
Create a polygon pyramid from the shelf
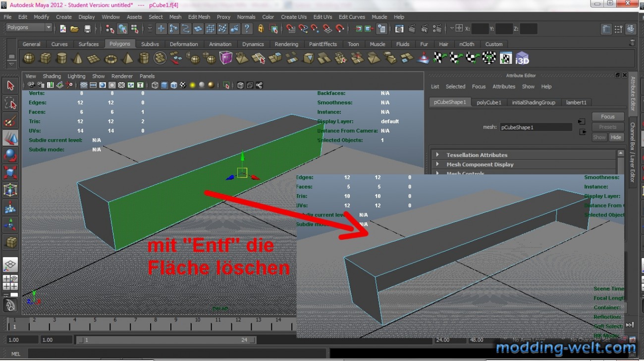pyautogui.click(x=127, y=58)
